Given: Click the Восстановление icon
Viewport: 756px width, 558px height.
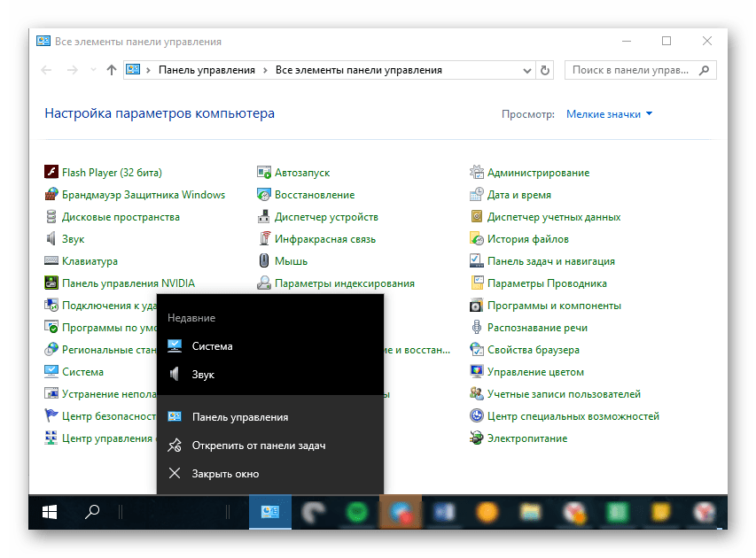Looking at the screenshot, I should pos(264,194).
